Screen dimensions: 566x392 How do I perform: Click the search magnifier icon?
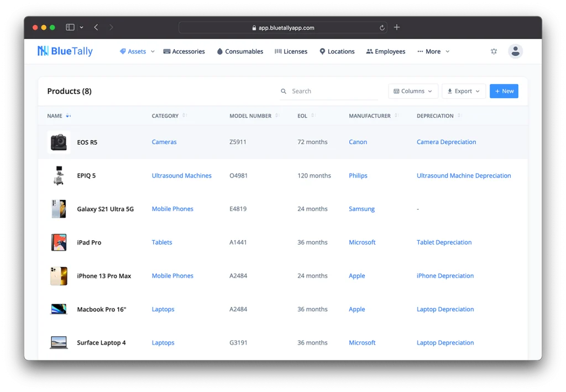tap(284, 91)
